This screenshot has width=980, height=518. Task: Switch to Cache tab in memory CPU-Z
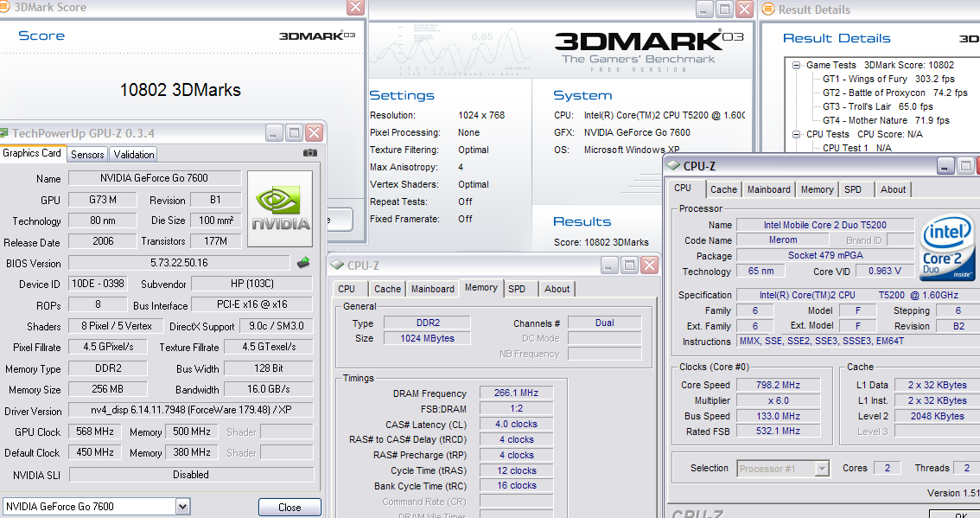tap(387, 289)
